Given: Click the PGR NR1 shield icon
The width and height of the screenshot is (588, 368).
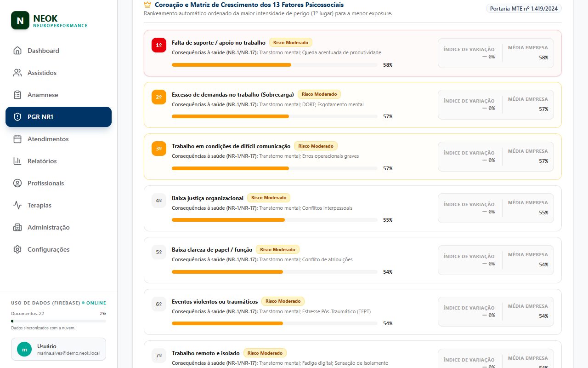Looking at the screenshot, I should point(17,117).
